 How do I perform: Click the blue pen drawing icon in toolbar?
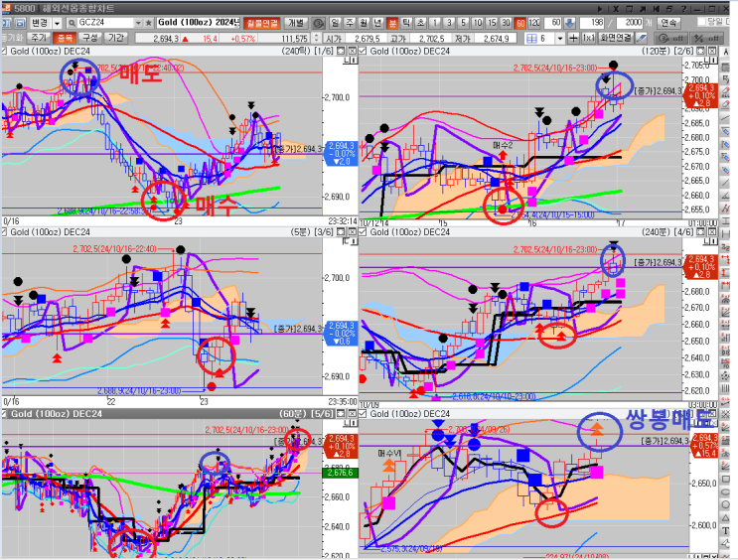coord(641,38)
